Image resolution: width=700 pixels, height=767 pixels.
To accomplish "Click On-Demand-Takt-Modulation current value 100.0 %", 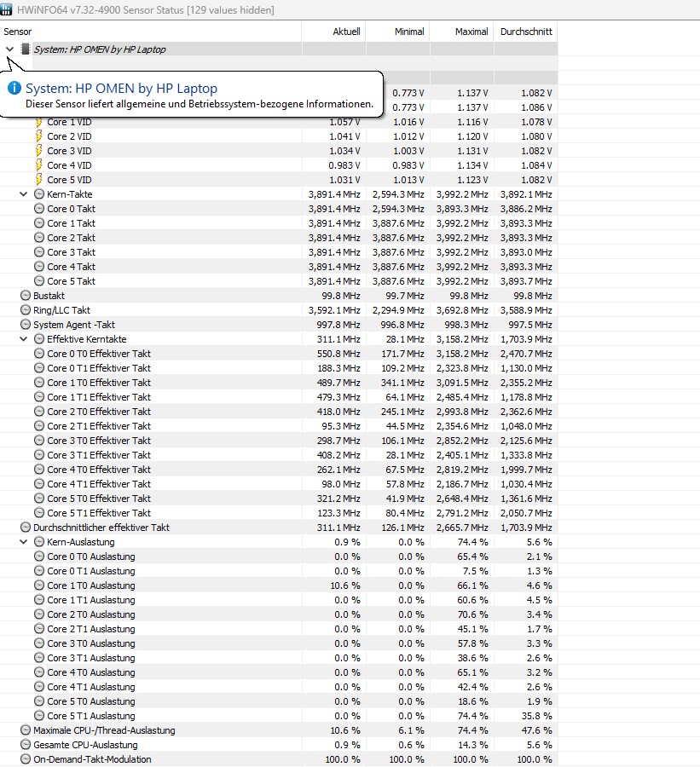I will click(x=343, y=759).
